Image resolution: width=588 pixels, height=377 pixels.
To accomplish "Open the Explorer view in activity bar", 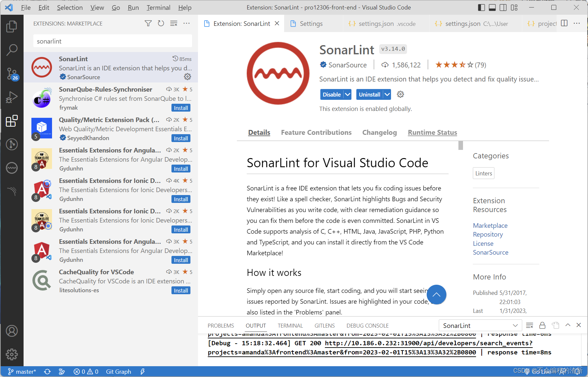I will pyautogui.click(x=12, y=27).
